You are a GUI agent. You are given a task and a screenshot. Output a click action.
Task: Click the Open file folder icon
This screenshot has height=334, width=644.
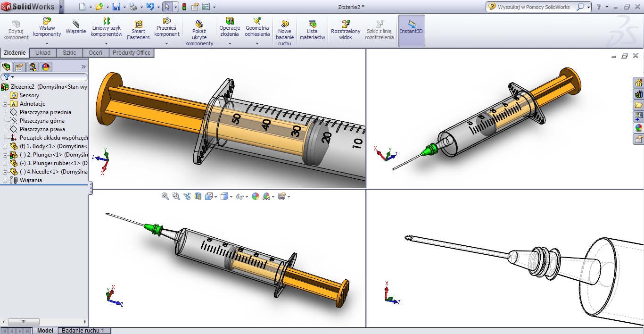point(99,7)
